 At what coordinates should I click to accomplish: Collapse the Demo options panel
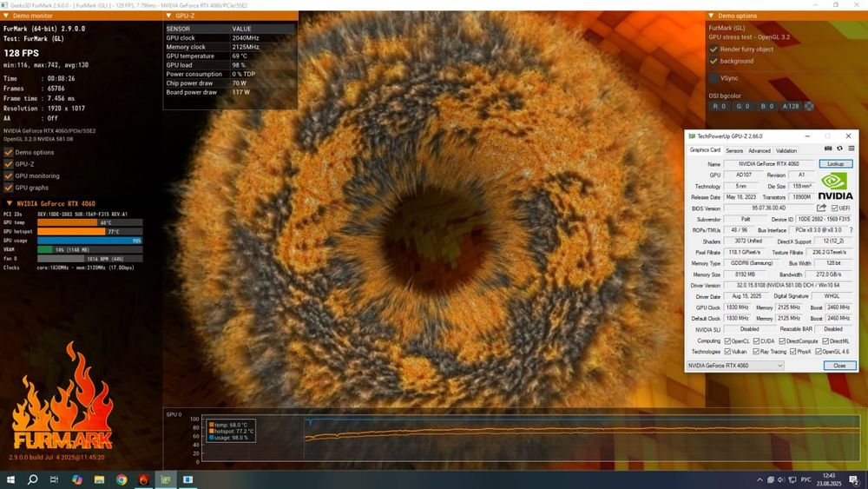click(712, 16)
